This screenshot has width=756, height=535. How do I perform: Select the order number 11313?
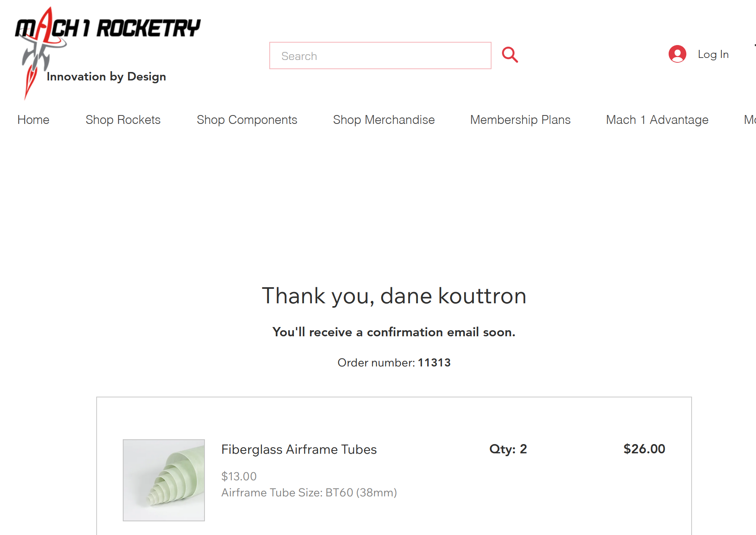click(434, 363)
